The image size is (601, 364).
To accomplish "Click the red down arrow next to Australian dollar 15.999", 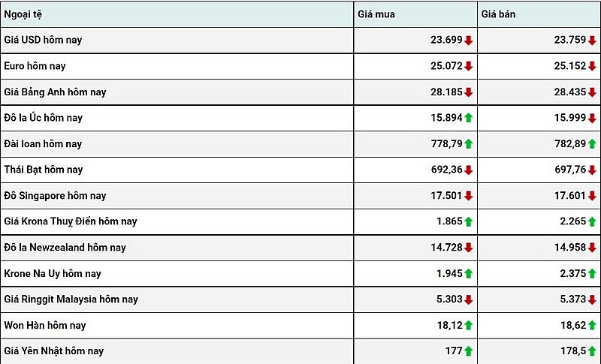I will (592, 118).
